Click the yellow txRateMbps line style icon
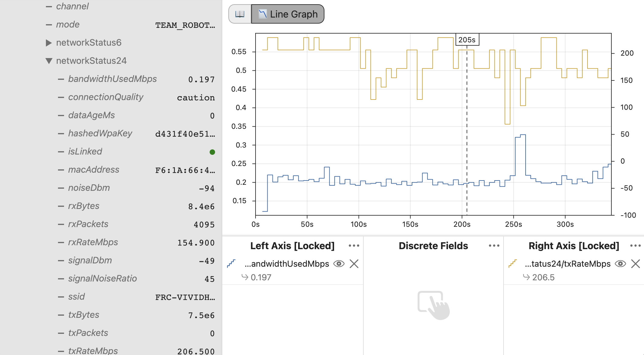The height and width of the screenshot is (355, 644). coord(513,264)
